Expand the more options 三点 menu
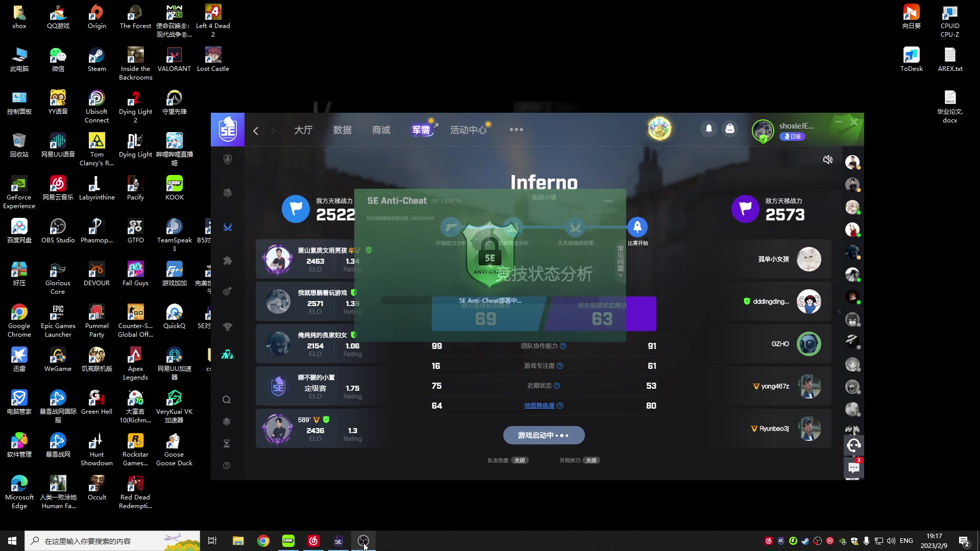The height and width of the screenshot is (551, 980). 516,129
